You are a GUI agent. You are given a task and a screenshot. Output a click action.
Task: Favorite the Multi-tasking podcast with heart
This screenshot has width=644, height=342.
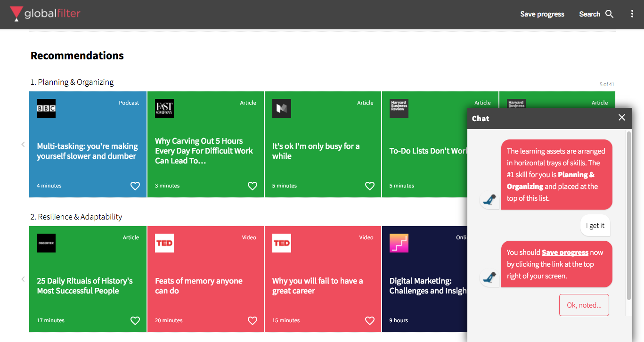135,186
